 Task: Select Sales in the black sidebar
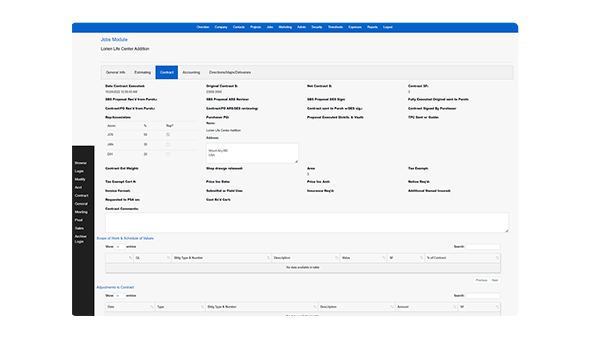pyautogui.click(x=79, y=228)
